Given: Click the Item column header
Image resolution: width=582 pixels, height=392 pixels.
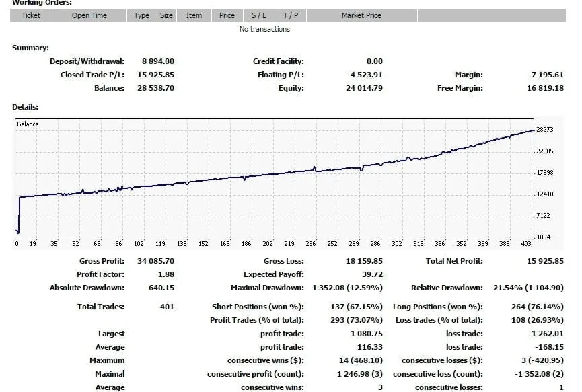Looking at the screenshot, I should [193, 15].
